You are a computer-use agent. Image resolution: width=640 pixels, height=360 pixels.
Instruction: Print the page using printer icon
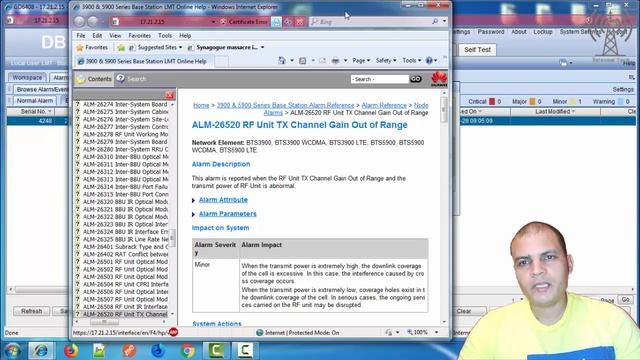[335, 60]
